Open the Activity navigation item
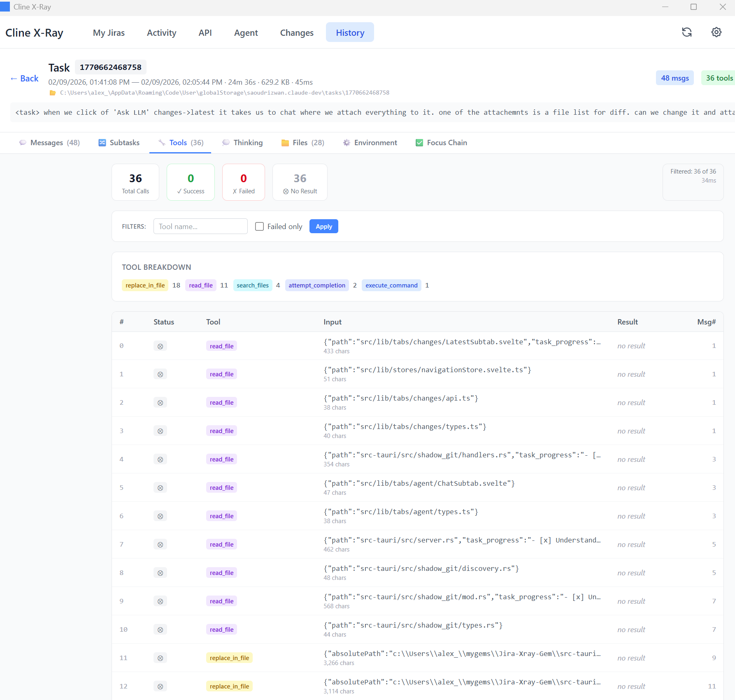 click(161, 32)
